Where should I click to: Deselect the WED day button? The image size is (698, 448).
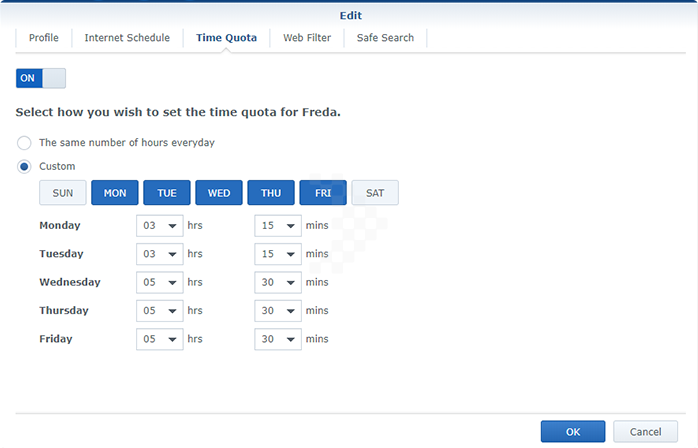tap(219, 193)
